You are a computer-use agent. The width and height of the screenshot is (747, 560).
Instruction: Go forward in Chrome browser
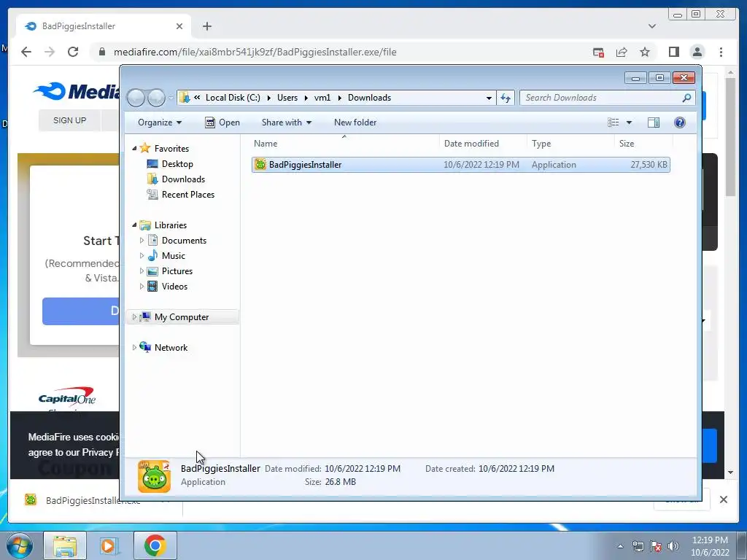[50, 52]
